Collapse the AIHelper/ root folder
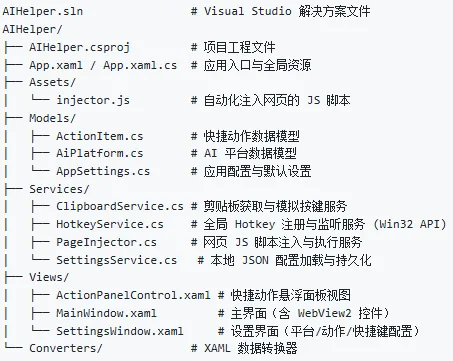This screenshot has height=361, width=453. 32,29
